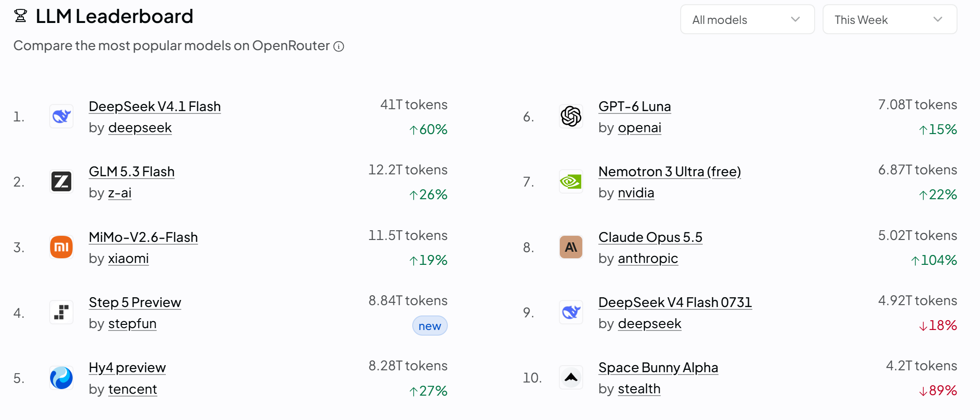The image size is (980, 420).
Task: Visit the openai author link
Action: tap(639, 127)
